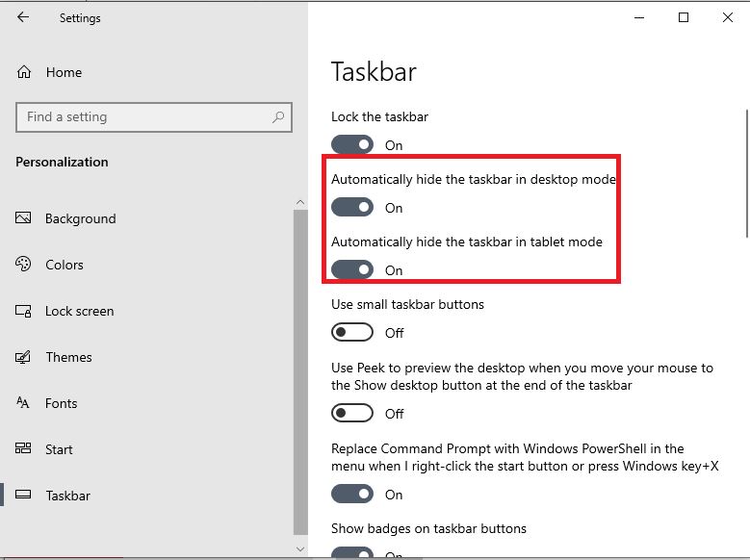Open the Home settings page
The height and width of the screenshot is (560, 750).
49,72
